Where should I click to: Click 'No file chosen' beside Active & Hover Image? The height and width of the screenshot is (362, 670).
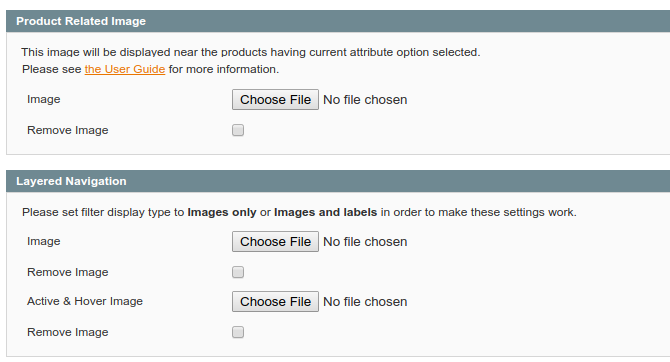click(365, 301)
